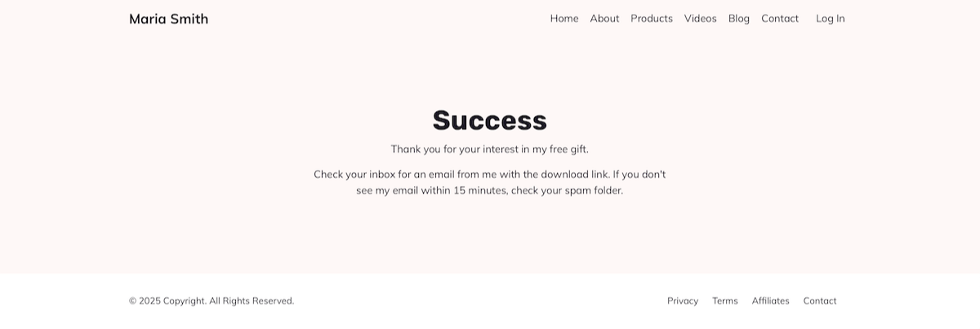Open the Videos navigation link
Screen dimensions: 980x329
701,19
